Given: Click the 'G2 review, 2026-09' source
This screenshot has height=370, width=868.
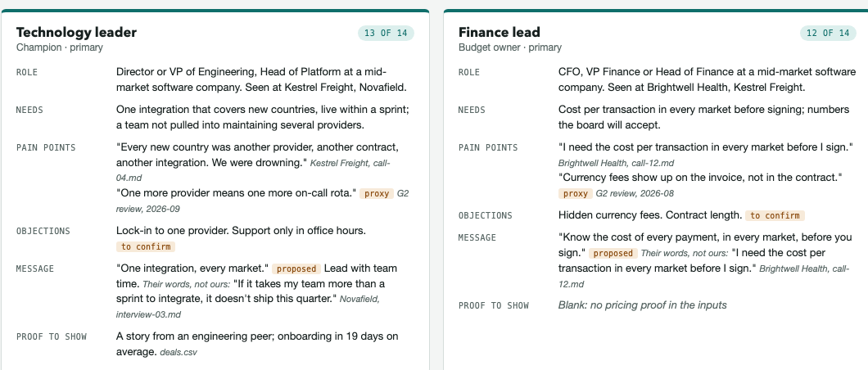Looking at the screenshot, I should point(262,201).
